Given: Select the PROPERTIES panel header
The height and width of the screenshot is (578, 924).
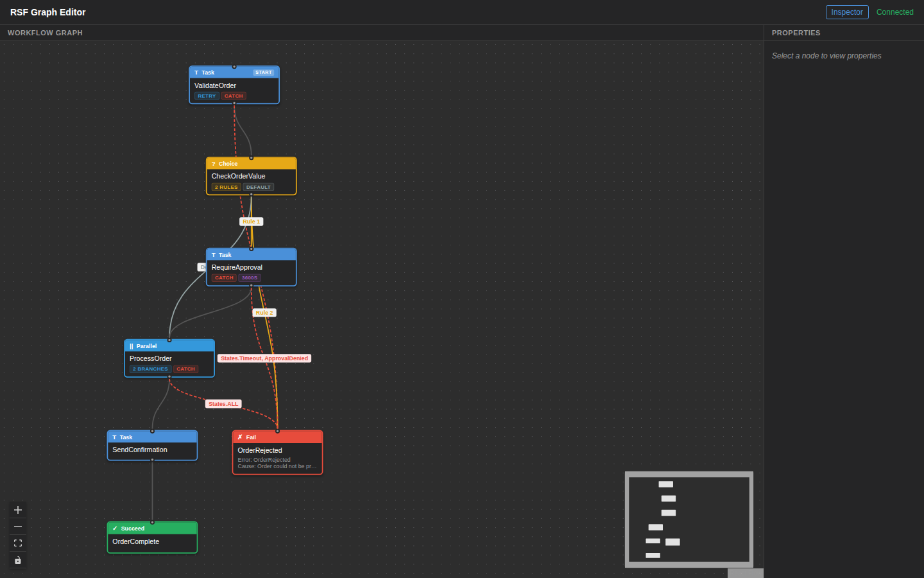Looking at the screenshot, I should click(x=796, y=33).
